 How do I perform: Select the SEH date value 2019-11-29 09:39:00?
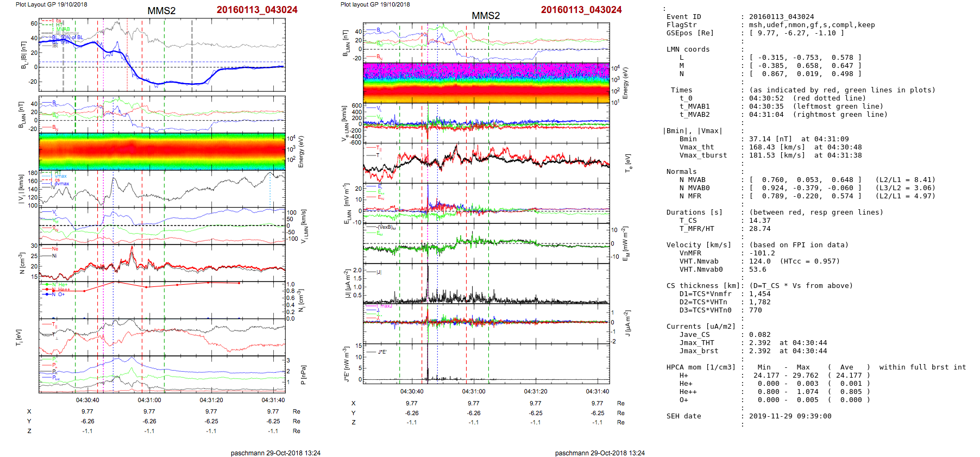(x=790, y=416)
